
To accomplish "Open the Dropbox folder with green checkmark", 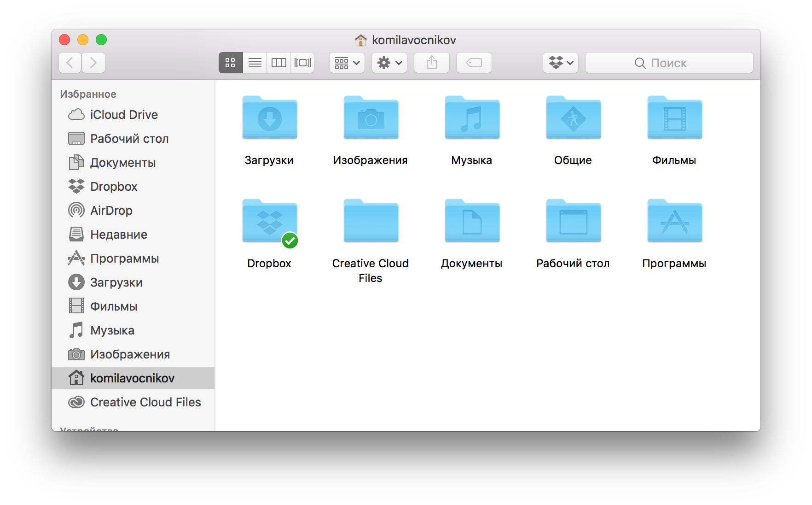I will (270, 221).
